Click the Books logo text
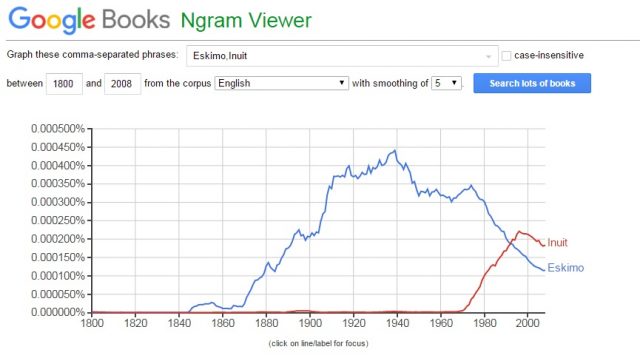 [x=136, y=19]
